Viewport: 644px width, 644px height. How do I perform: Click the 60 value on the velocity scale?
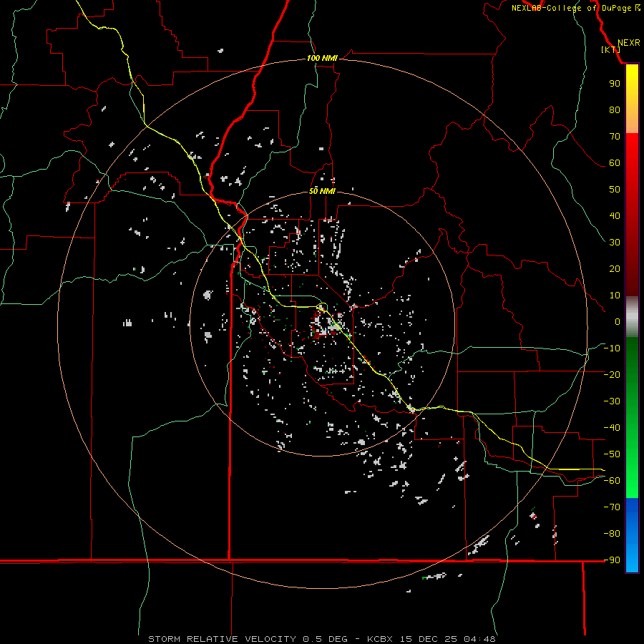coord(615,162)
